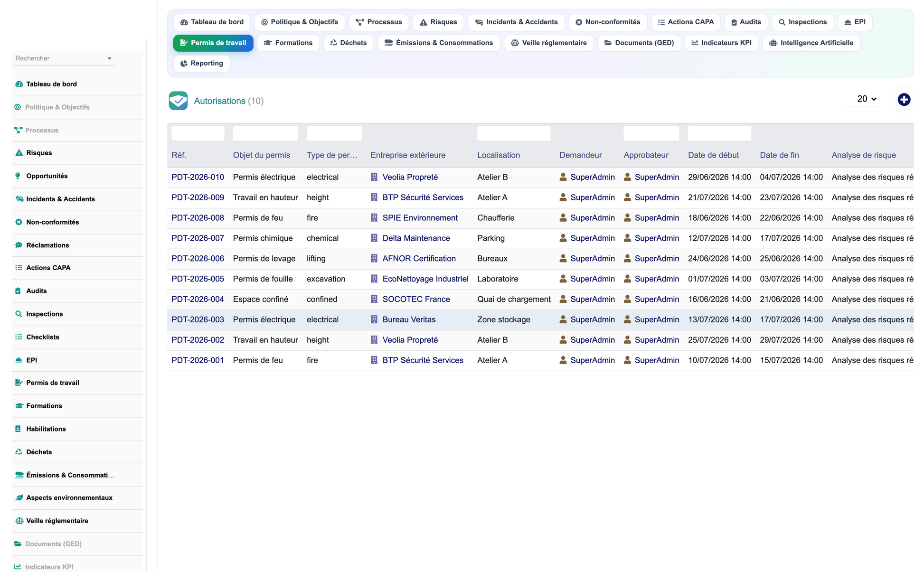Screen dimensions: 924x572
Task: Click the EPI hard hat icon in sidebar
Action: pos(19,360)
